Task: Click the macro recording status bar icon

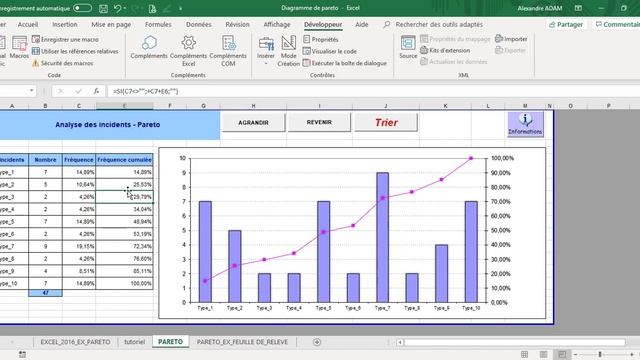Action: click(22, 355)
